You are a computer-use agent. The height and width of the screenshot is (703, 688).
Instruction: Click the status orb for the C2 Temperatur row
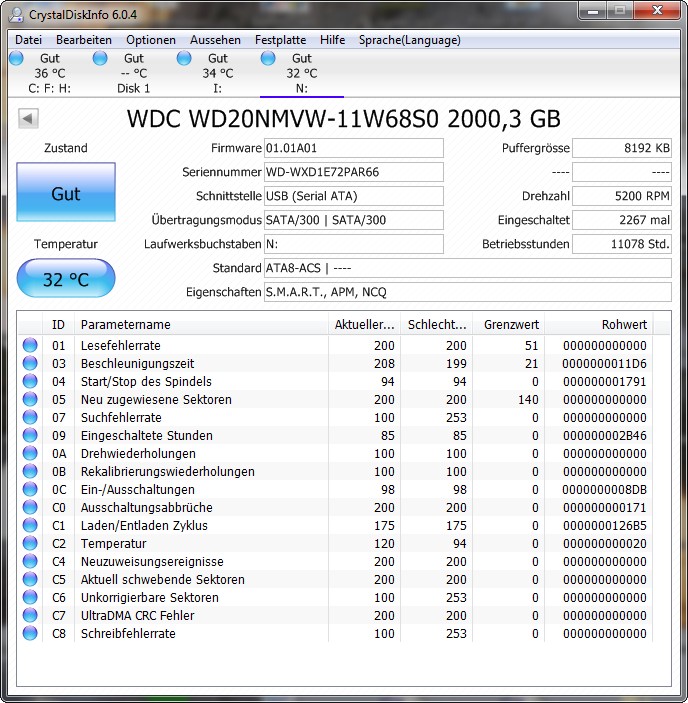click(x=30, y=543)
